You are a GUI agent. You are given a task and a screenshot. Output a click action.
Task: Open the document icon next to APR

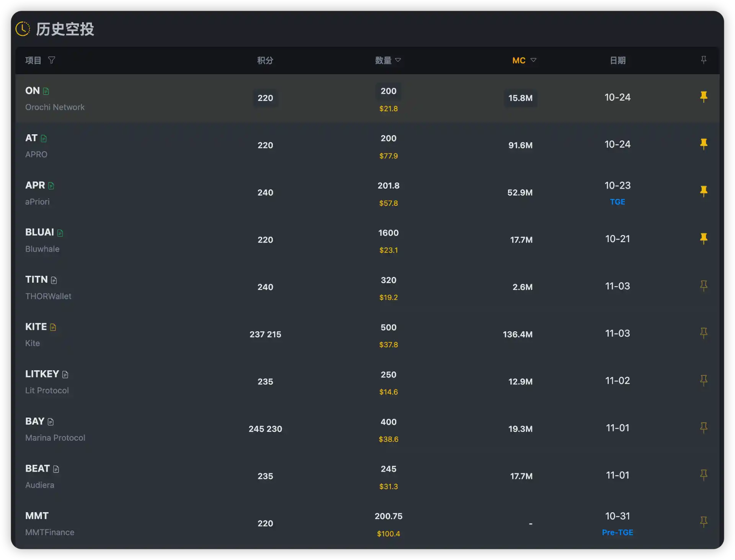(51, 186)
